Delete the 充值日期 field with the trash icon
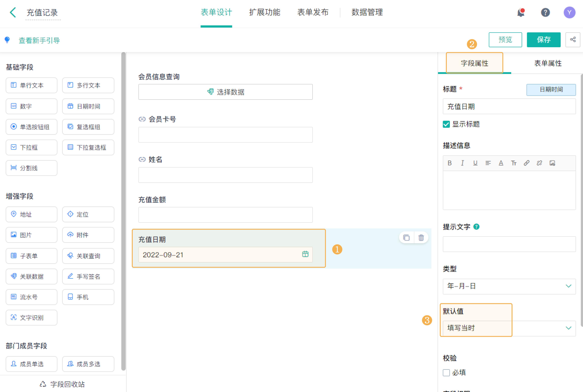 [x=421, y=237]
